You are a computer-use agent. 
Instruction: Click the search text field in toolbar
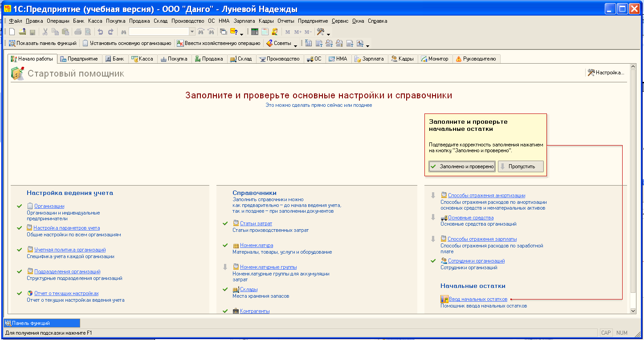[x=159, y=32]
